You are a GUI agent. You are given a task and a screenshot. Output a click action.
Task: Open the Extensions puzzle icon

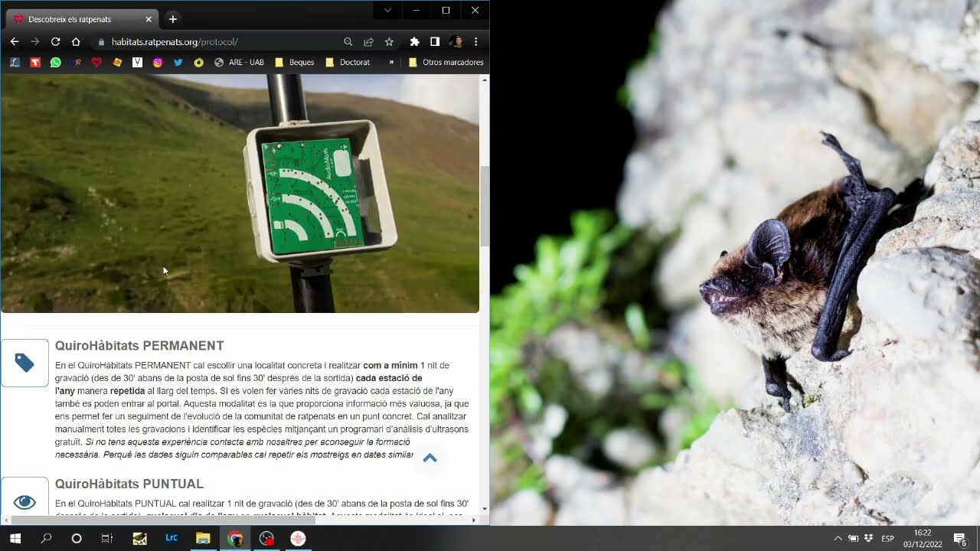coord(415,42)
